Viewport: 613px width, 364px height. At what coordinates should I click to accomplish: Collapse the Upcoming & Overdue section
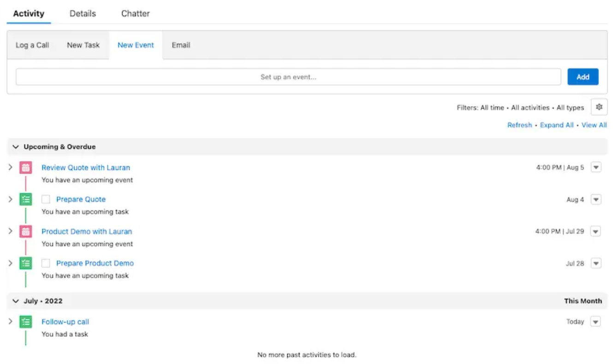[15, 146]
